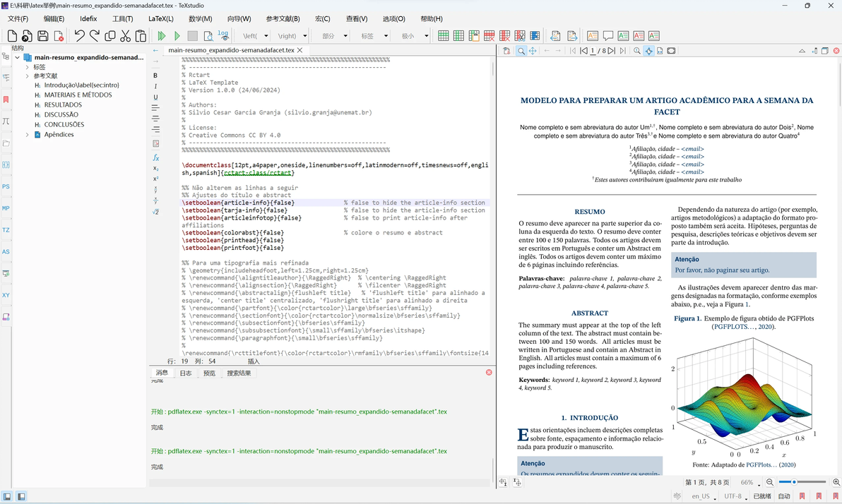This screenshot has width=842, height=504.
Task: Switch to the 日志 log tab
Action: pyautogui.click(x=185, y=373)
